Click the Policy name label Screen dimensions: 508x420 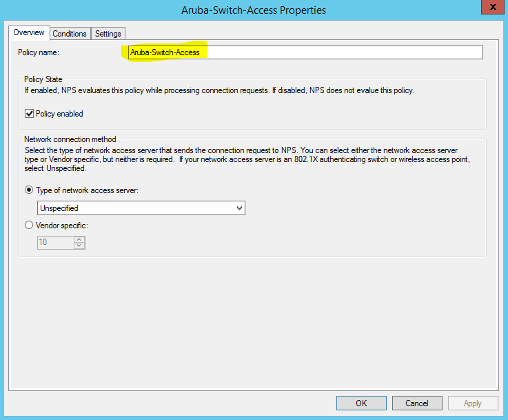click(x=39, y=52)
